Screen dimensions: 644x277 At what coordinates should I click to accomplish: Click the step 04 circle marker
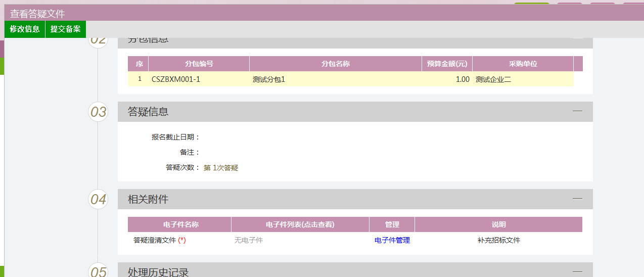(x=98, y=200)
